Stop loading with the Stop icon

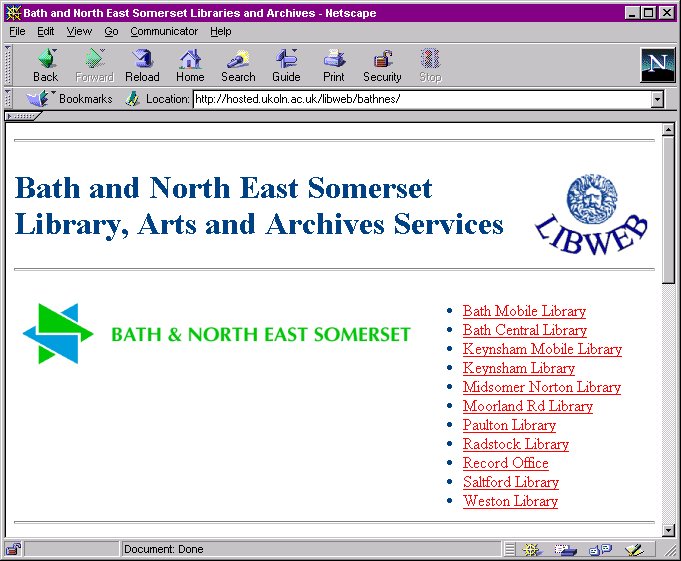click(x=430, y=65)
